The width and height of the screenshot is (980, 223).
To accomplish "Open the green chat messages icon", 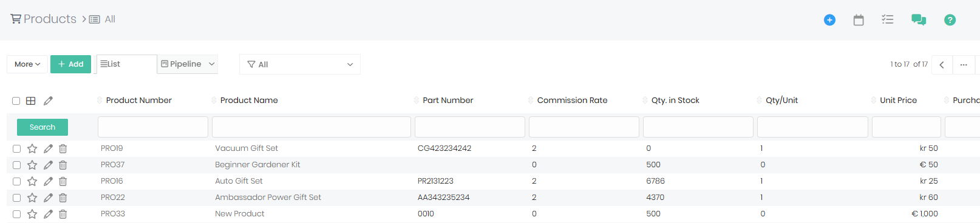I will [x=919, y=20].
